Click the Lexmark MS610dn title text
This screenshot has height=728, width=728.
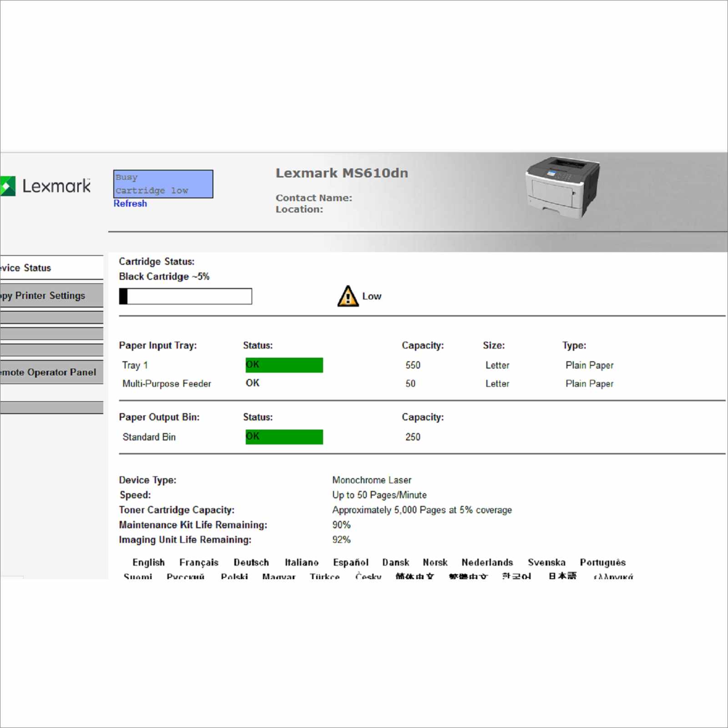tap(342, 173)
